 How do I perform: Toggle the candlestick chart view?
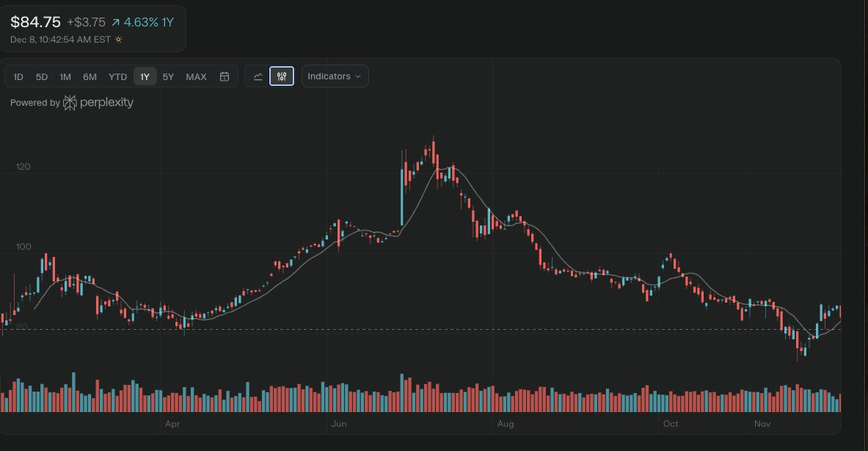(x=282, y=76)
